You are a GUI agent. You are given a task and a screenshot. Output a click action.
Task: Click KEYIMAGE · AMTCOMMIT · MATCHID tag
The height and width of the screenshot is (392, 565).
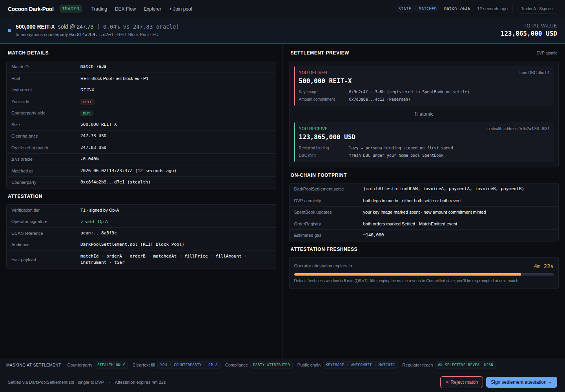point(360,365)
